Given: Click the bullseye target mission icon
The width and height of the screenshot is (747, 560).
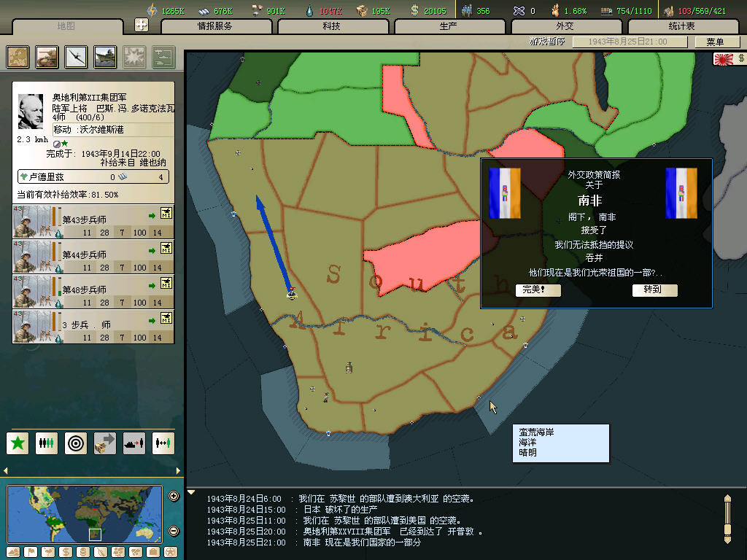Looking at the screenshot, I should (x=76, y=443).
